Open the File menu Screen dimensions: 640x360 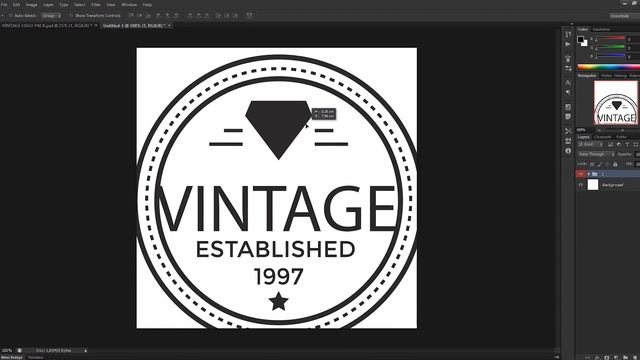pos(4,4)
